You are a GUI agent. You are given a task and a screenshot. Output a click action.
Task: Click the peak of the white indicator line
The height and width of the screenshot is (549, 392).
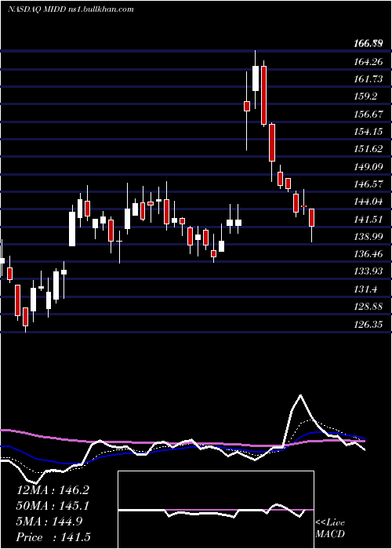point(300,395)
